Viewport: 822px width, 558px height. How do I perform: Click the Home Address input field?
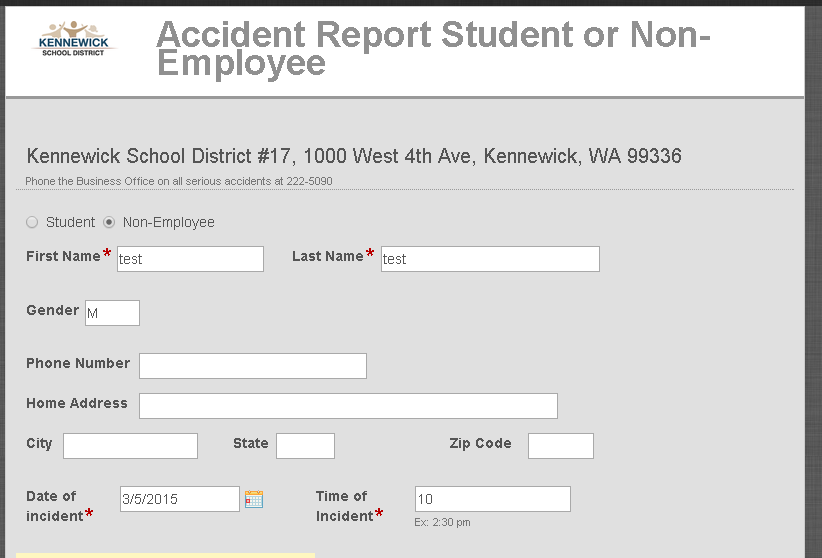348,406
